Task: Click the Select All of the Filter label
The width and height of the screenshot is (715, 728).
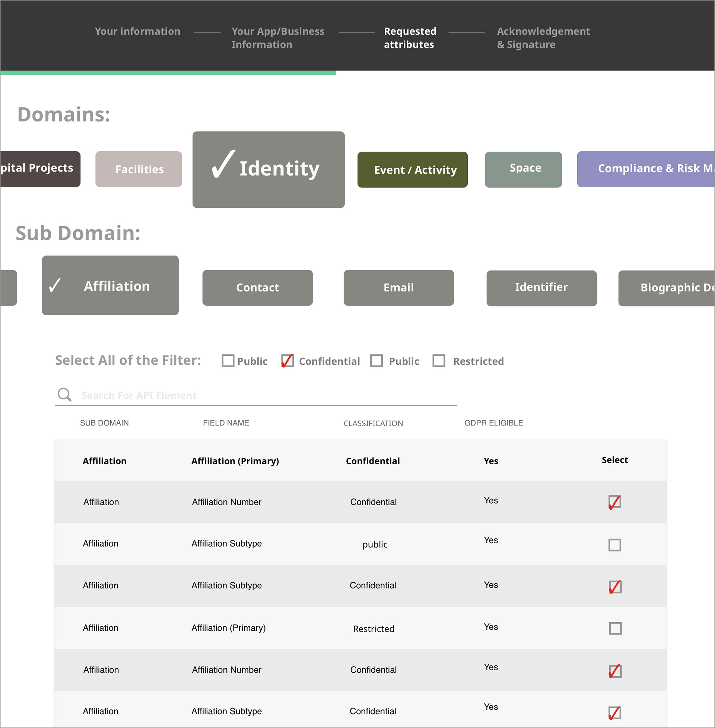Action: pos(128,360)
